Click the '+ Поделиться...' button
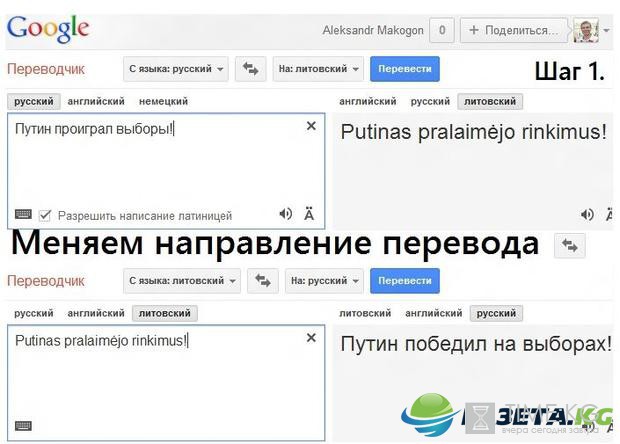Viewport: 620px width, 444px height. [513, 30]
